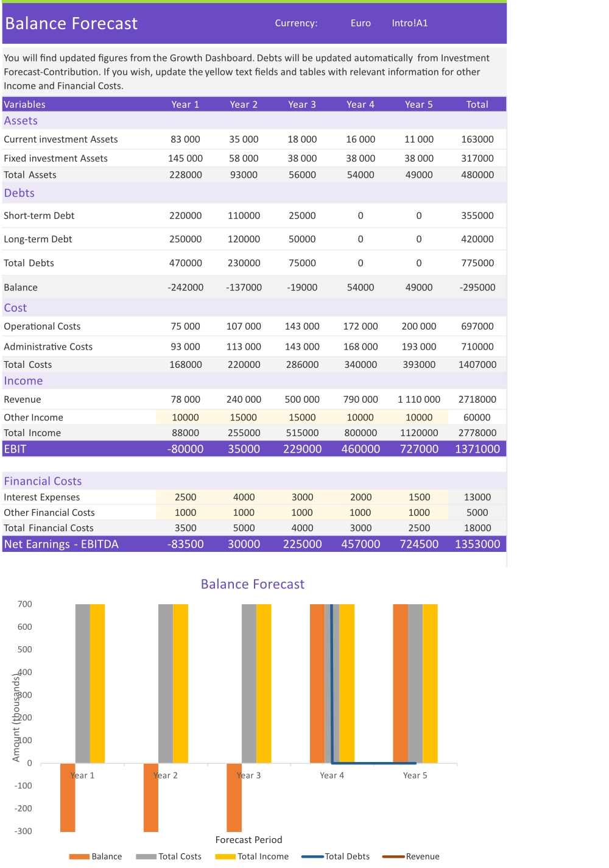Screen dimensions: 609x868
Task: Click the Year 4 chart axis label
Action: point(332,775)
